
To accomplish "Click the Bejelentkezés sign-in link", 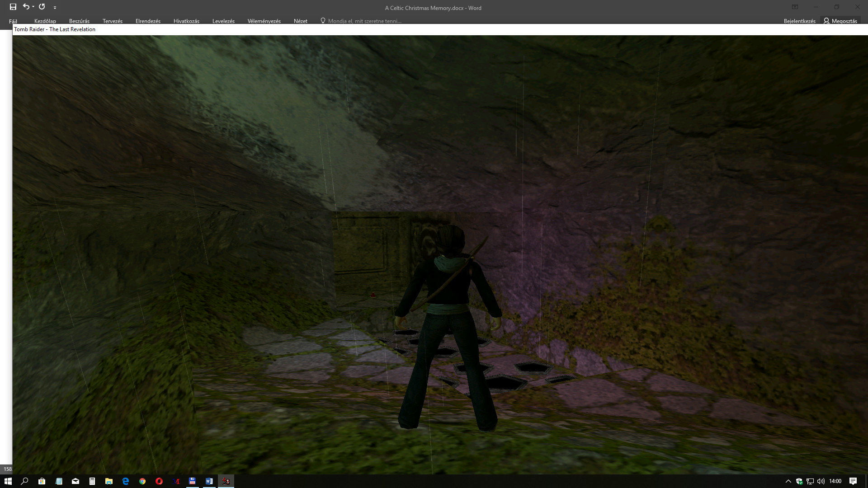I will (x=799, y=21).
